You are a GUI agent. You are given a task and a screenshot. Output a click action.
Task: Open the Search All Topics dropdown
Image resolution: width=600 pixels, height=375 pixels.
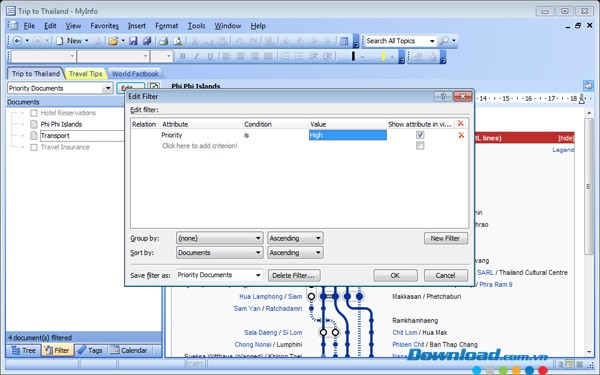point(432,41)
